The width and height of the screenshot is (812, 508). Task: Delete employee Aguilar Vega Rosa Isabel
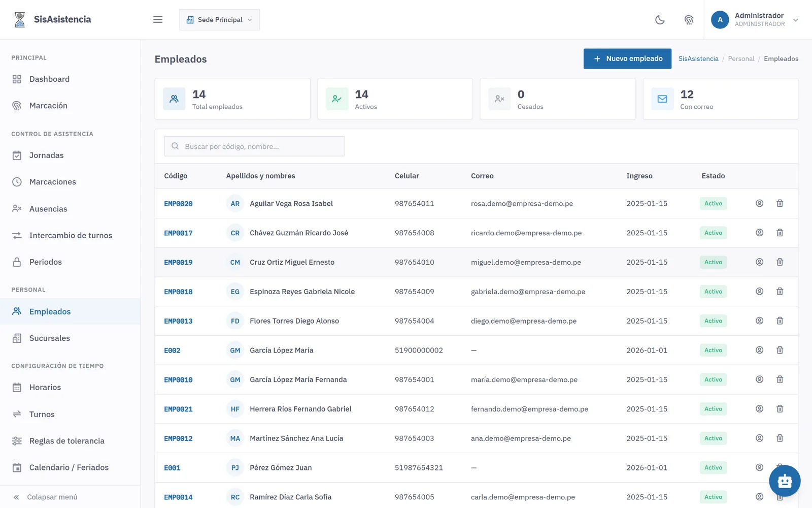pyautogui.click(x=780, y=203)
